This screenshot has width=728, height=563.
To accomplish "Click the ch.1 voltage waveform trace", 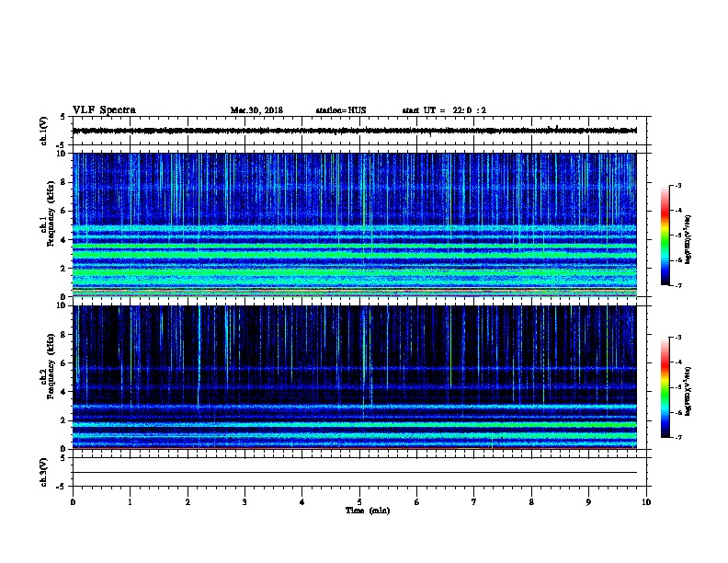I will click(x=355, y=131).
